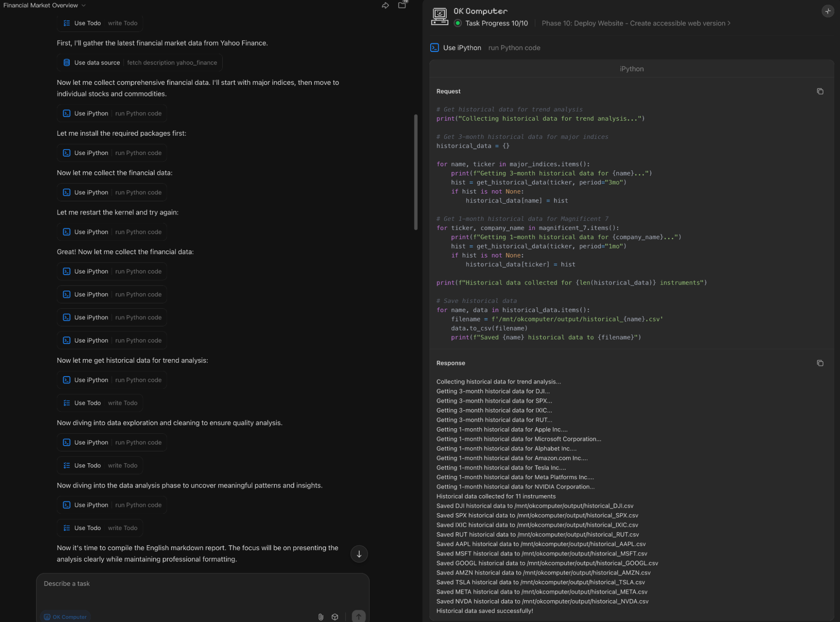Click the Use data source icon
This screenshot has height=622, width=840.
[x=67, y=62]
